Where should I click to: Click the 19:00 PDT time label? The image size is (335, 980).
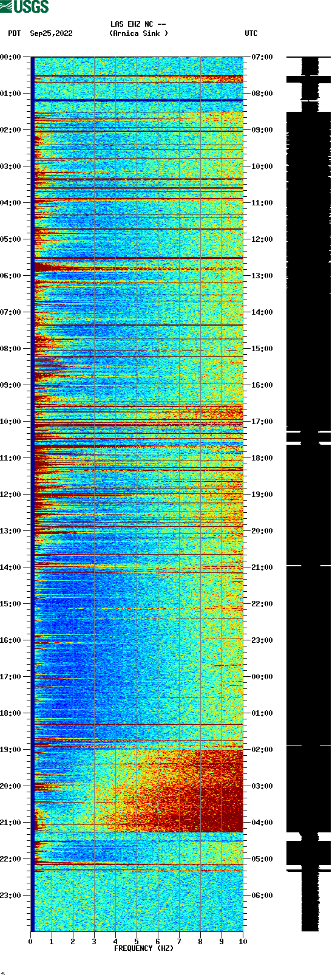(x=11, y=750)
